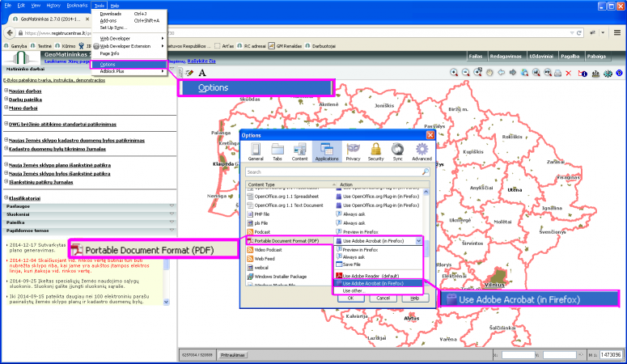627x364 pixels.
Task: Open the Rašykite čia link
Action: (x=201, y=61)
